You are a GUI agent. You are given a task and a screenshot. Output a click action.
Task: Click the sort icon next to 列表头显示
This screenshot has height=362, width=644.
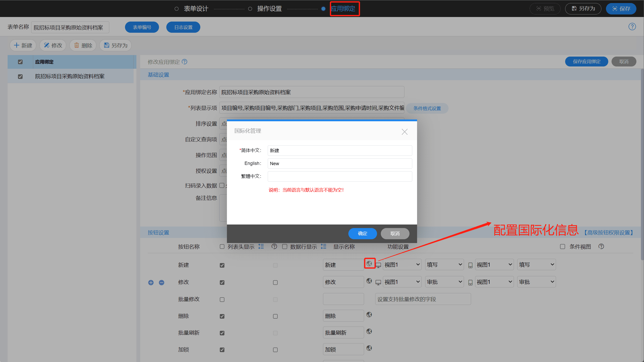(261, 246)
